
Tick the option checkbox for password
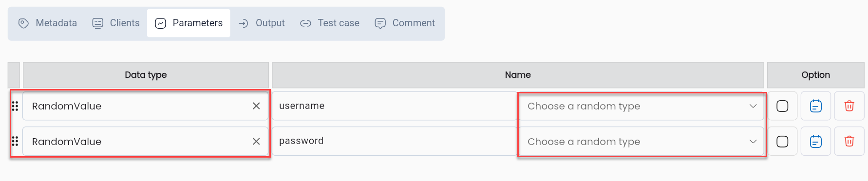point(782,142)
